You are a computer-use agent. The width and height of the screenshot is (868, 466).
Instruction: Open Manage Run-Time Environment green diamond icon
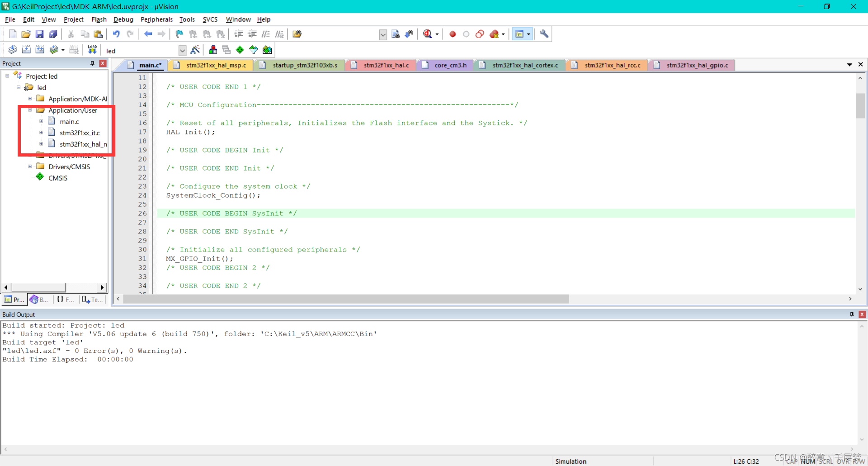click(240, 50)
